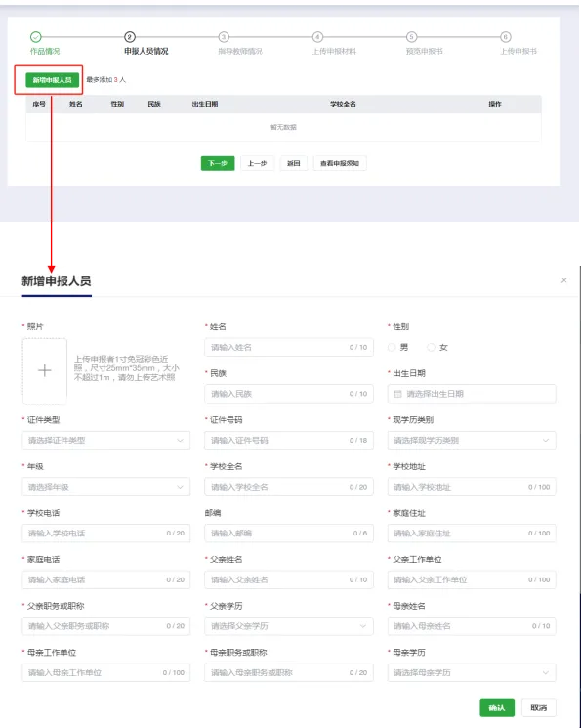Confirm the form with 确认

(x=497, y=707)
